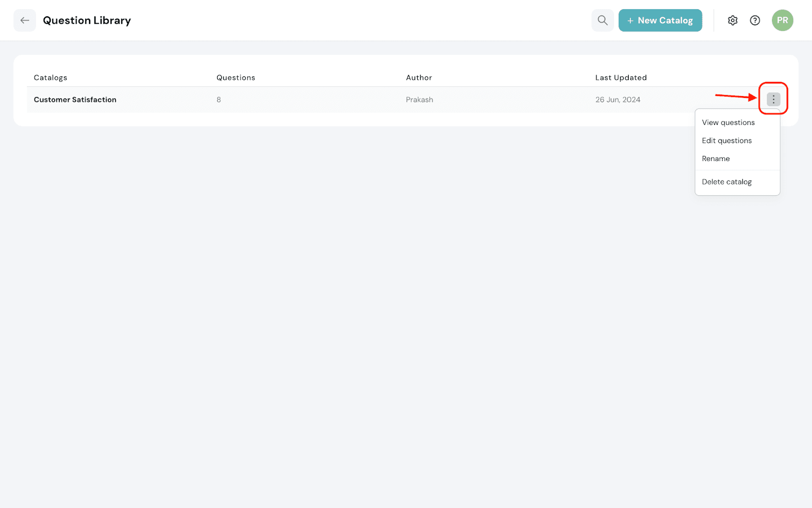812x508 pixels.
Task: Click the 26 Jun, 2024 date cell
Action: [618, 100]
